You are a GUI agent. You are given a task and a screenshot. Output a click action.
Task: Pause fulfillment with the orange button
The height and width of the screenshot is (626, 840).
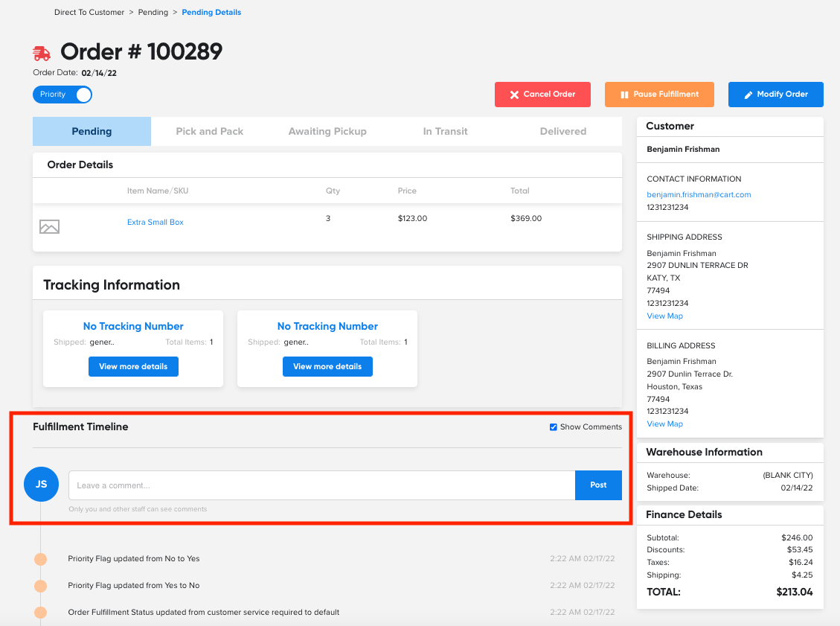pos(659,95)
